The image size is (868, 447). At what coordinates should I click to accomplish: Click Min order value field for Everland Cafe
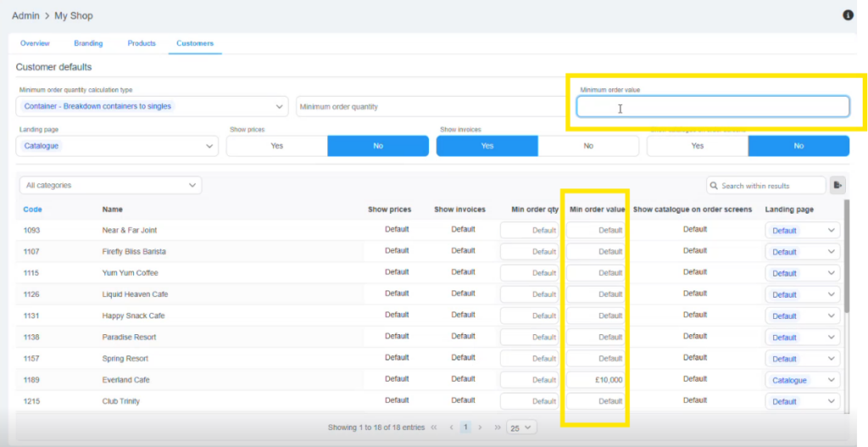pos(596,380)
